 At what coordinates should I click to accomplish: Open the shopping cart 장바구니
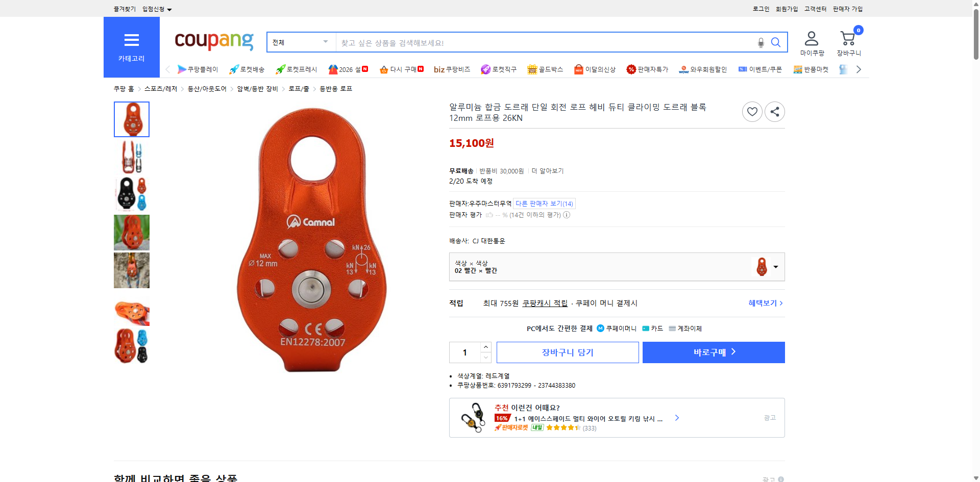pyautogui.click(x=847, y=42)
